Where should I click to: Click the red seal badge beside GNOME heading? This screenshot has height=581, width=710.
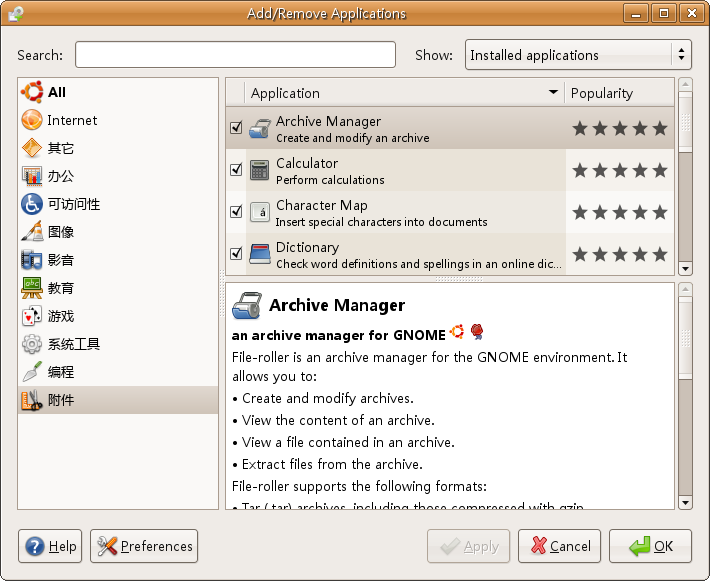[476, 332]
